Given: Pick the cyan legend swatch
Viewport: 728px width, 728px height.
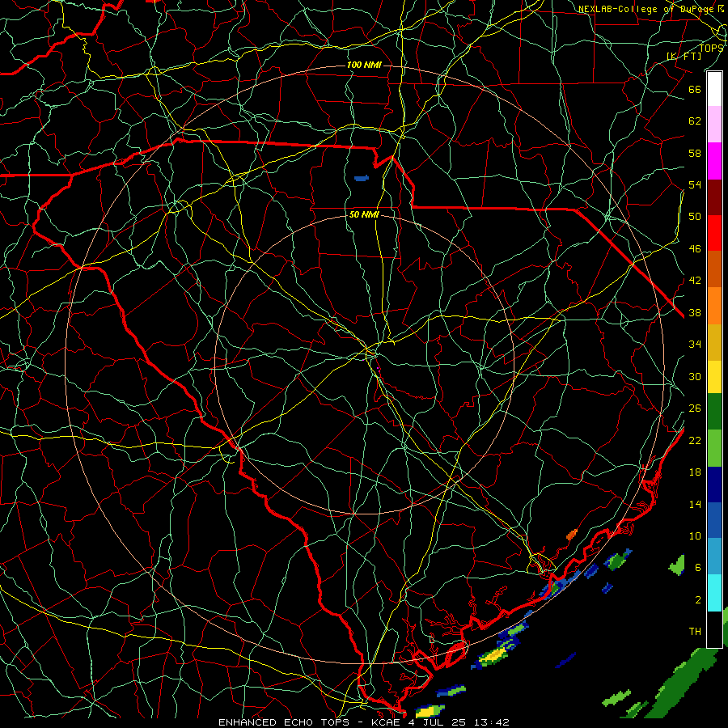Looking at the screenshot, I should (714, 593).
